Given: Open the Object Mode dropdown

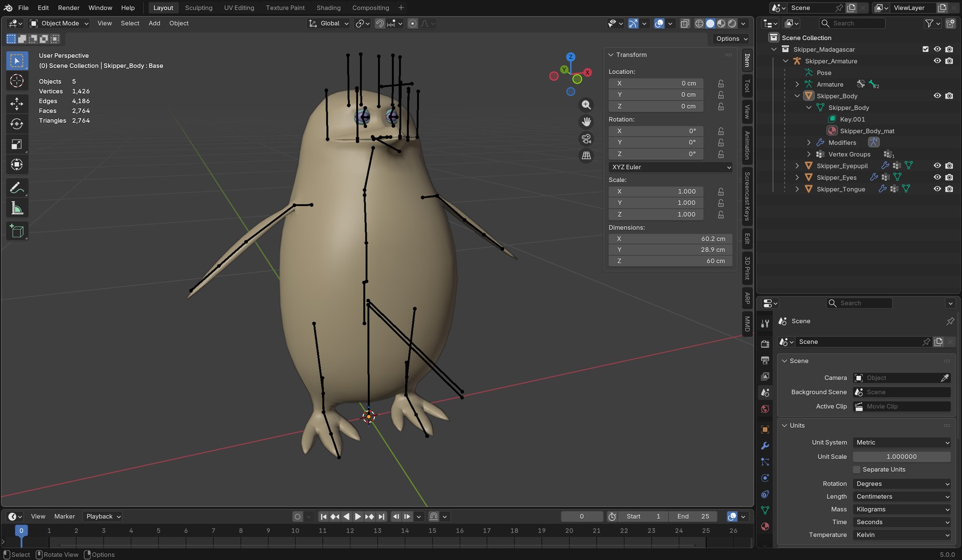Looking at the screenshot, I should [59, 23].
